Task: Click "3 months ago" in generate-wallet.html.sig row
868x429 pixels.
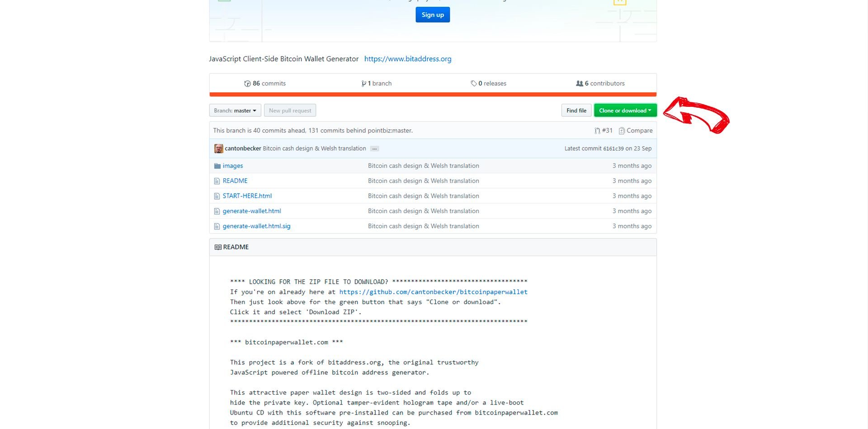Action: pyautogui.click(x=632, y=226)
